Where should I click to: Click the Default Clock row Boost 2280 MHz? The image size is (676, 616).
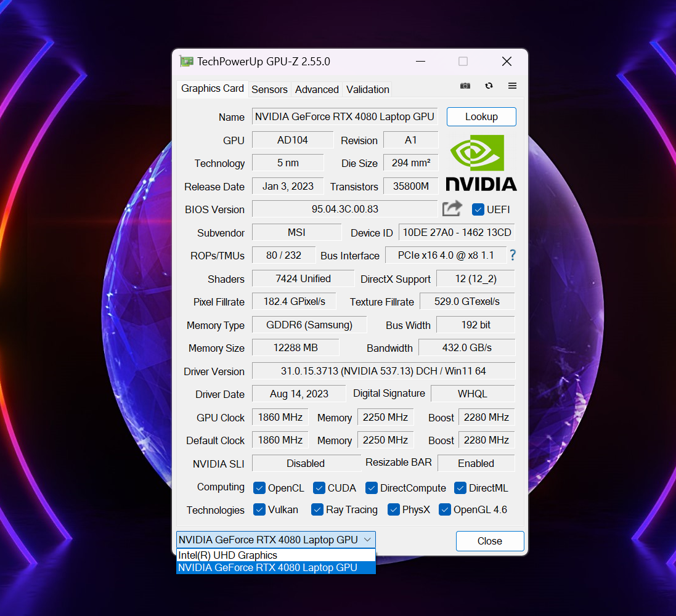coord(486,440)
